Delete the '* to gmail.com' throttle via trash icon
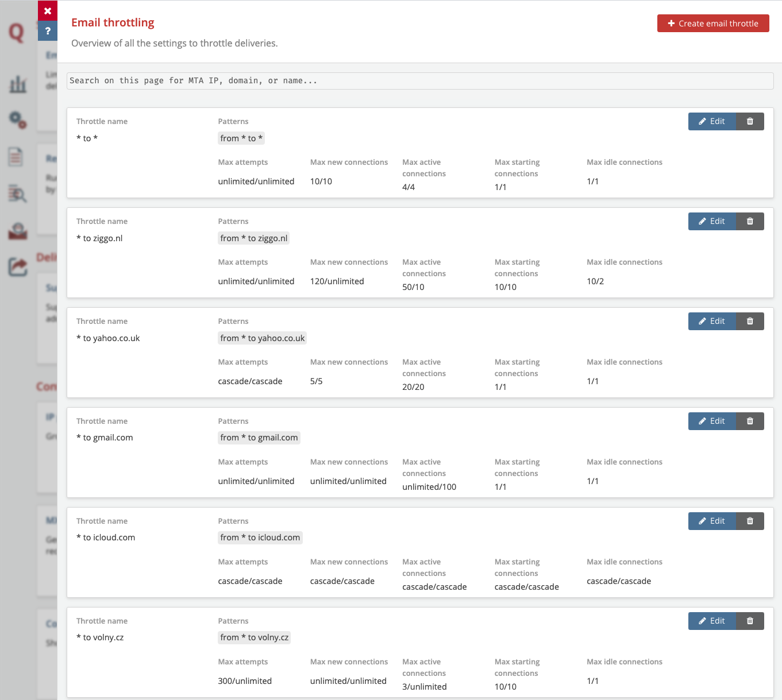 pos(750,421)
